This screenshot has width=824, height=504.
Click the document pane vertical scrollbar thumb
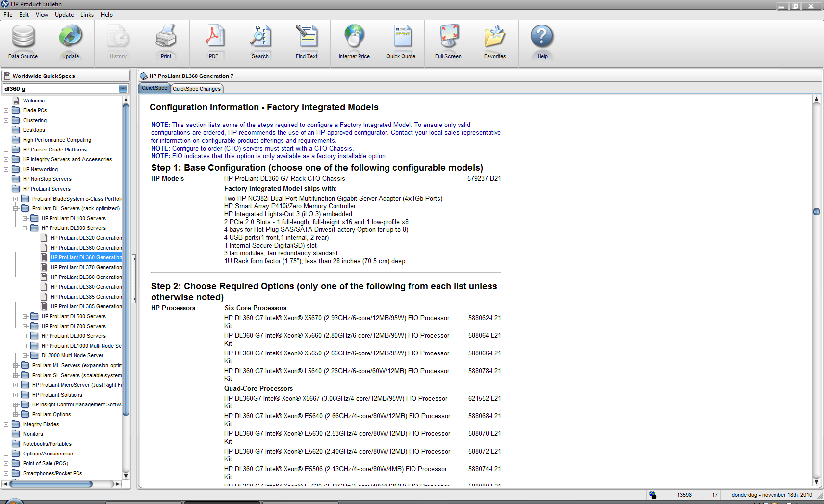(x=816, y=212)
